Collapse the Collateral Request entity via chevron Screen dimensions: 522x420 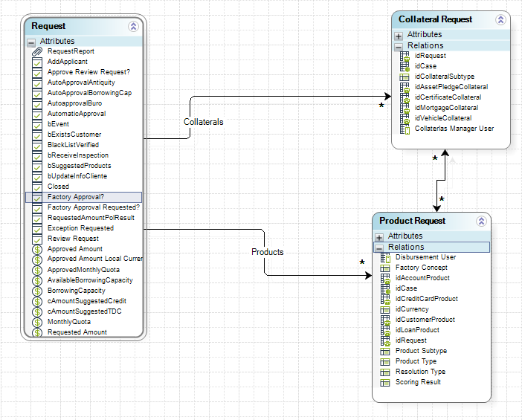point(500,19)
